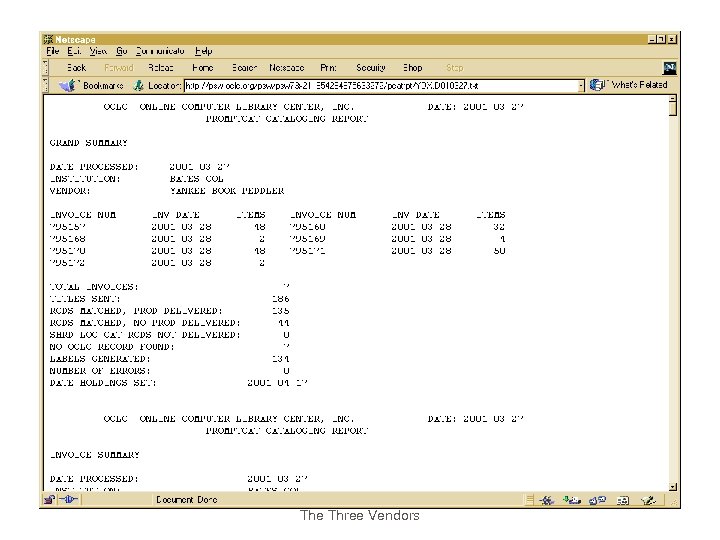Open the Edit menu
720x540 pixels.
click(x=74, y=51)
